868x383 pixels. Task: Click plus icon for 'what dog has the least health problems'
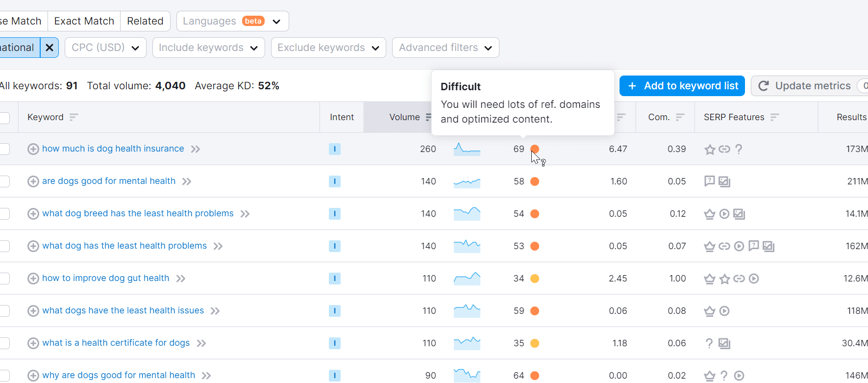(33, 246)
